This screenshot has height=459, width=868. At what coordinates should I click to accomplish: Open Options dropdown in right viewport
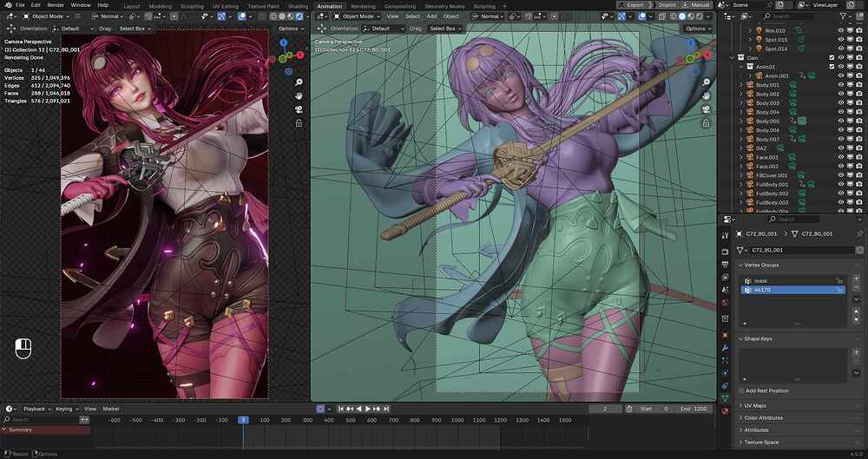tap(698, 29)
